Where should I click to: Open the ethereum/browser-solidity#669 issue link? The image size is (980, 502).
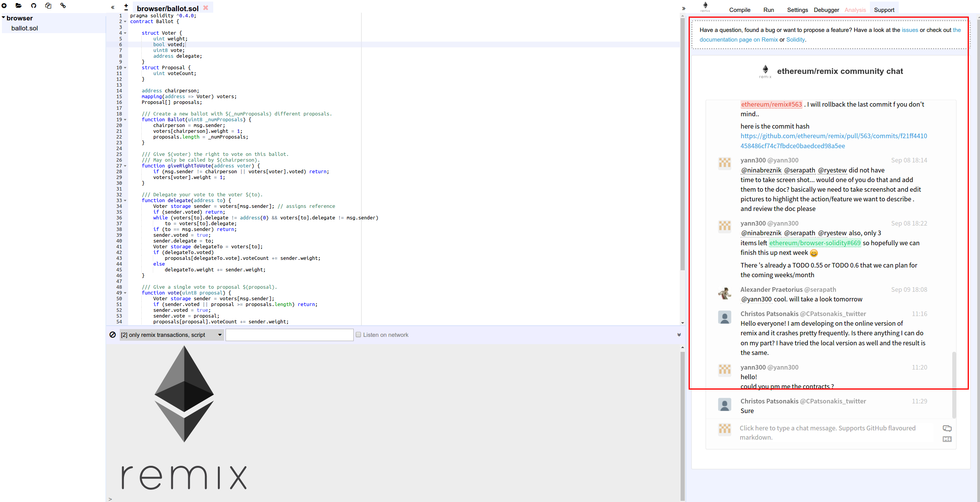pyautogui.click(x=814, y=243)
